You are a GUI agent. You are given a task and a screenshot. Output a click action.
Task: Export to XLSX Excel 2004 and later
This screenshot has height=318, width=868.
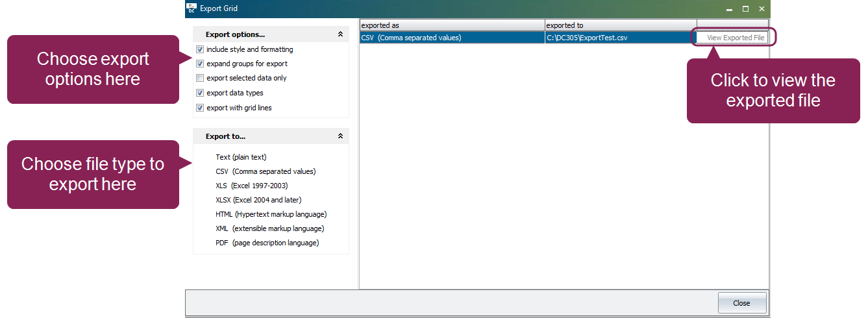258,200
